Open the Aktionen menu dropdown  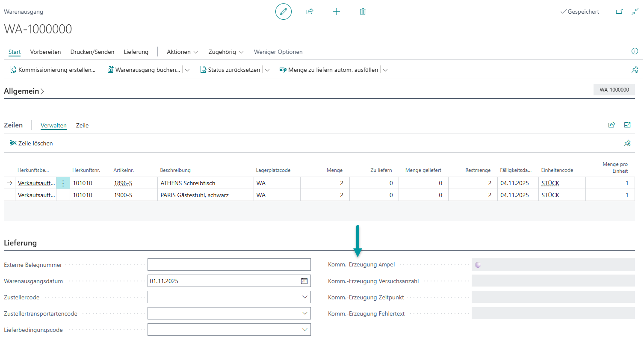point(183,52)
